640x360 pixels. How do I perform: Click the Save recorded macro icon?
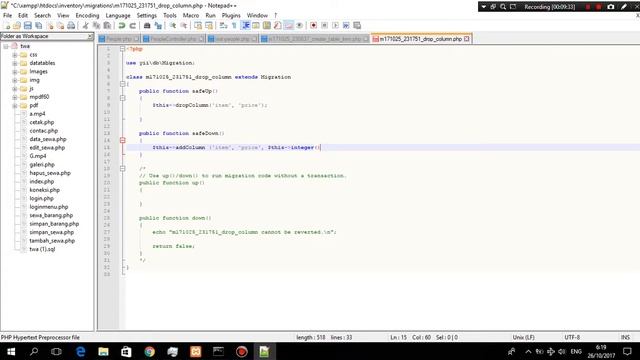click(357, 26)
